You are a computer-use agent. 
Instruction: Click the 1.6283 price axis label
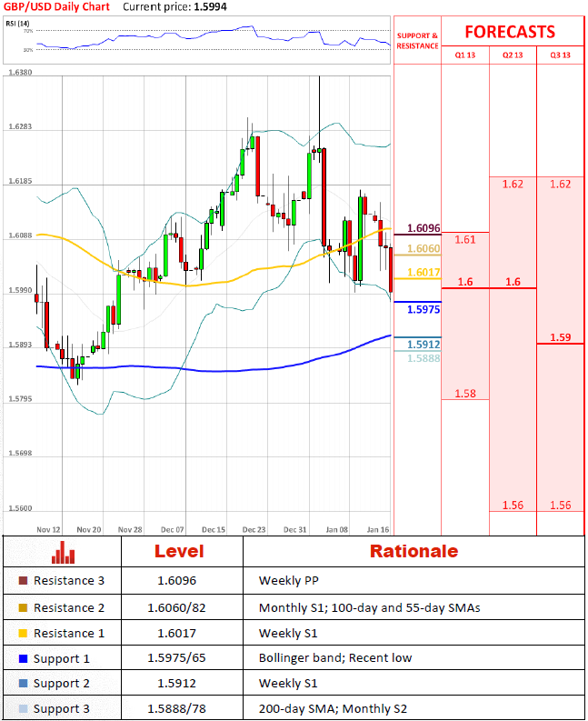click(20, 126)
